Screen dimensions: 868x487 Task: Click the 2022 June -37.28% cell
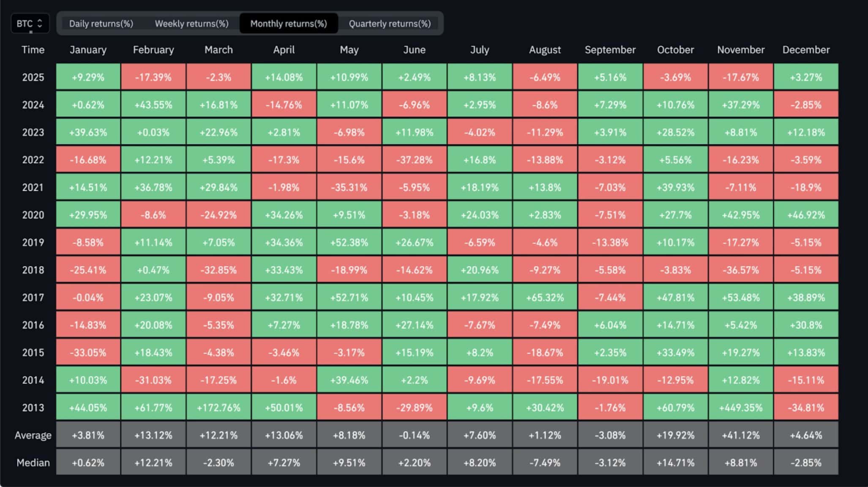414,160
